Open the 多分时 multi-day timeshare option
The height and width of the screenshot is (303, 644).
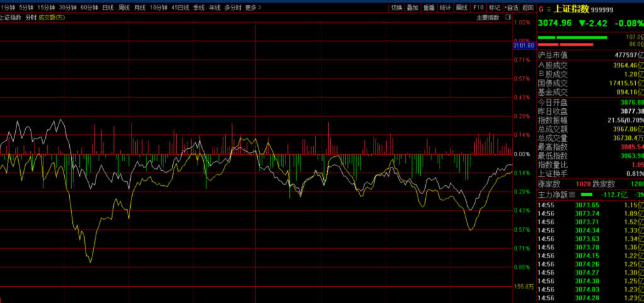tap(233, 8)
